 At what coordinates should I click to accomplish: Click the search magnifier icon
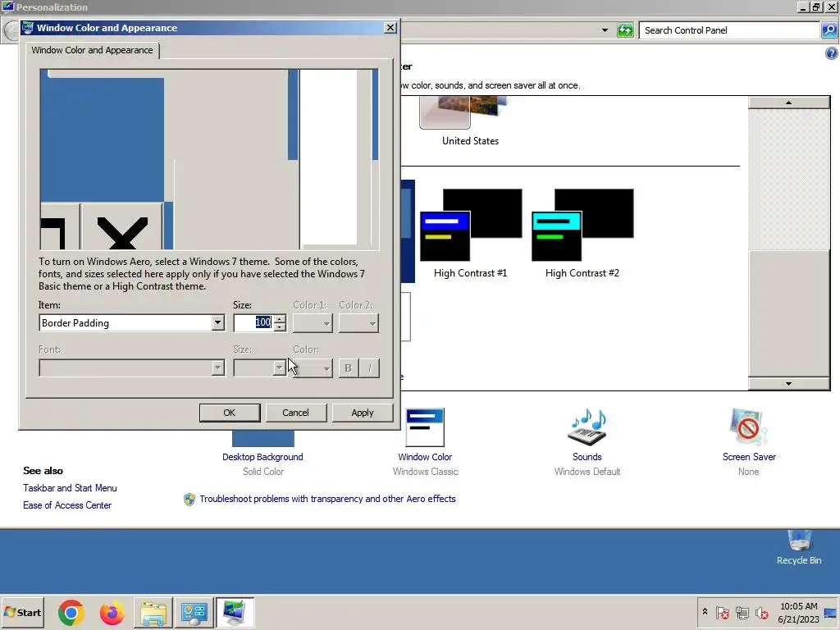coord(829,30)
